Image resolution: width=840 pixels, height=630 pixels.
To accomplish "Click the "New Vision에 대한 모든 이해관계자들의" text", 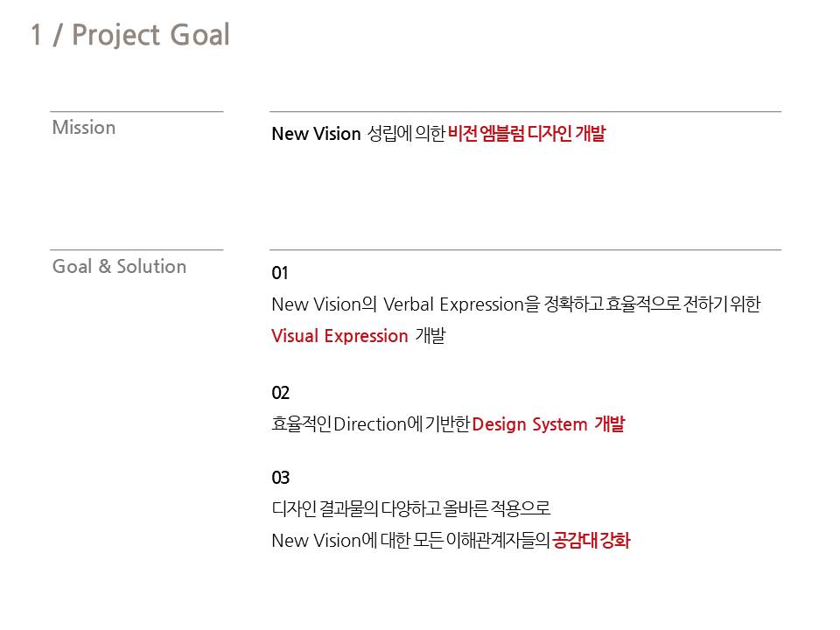I will 410,540.
